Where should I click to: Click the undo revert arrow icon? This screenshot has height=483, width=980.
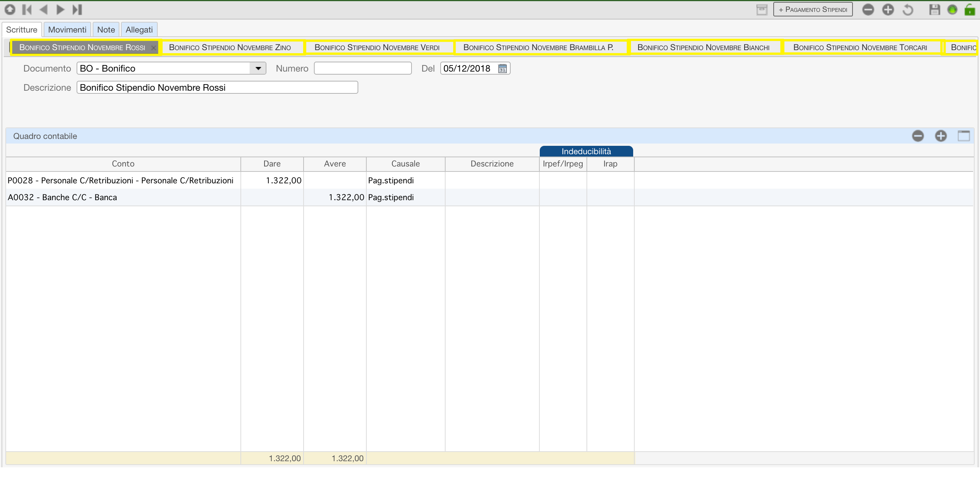[908, 10]
